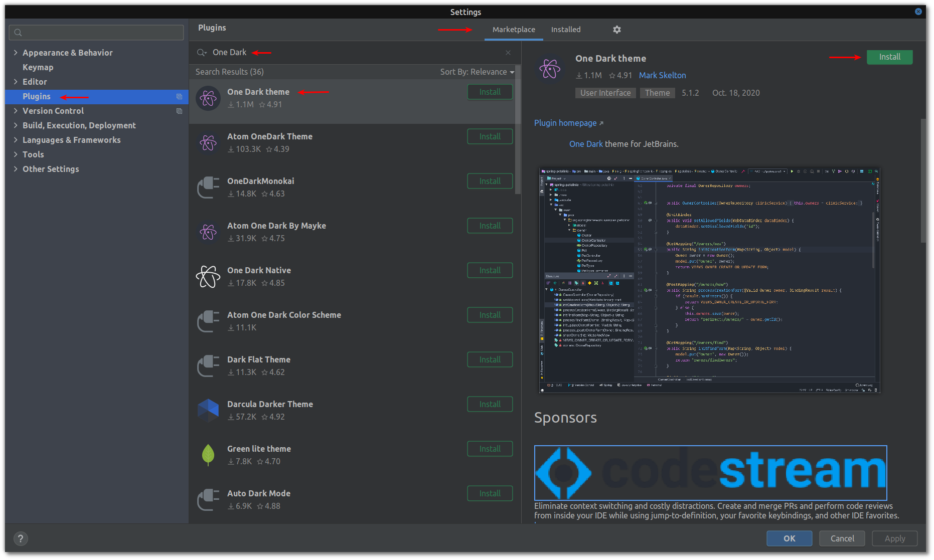934x560 pixels.
Task: Install OneDarkMonokai plugin
Action: click(x=490, y=181)
